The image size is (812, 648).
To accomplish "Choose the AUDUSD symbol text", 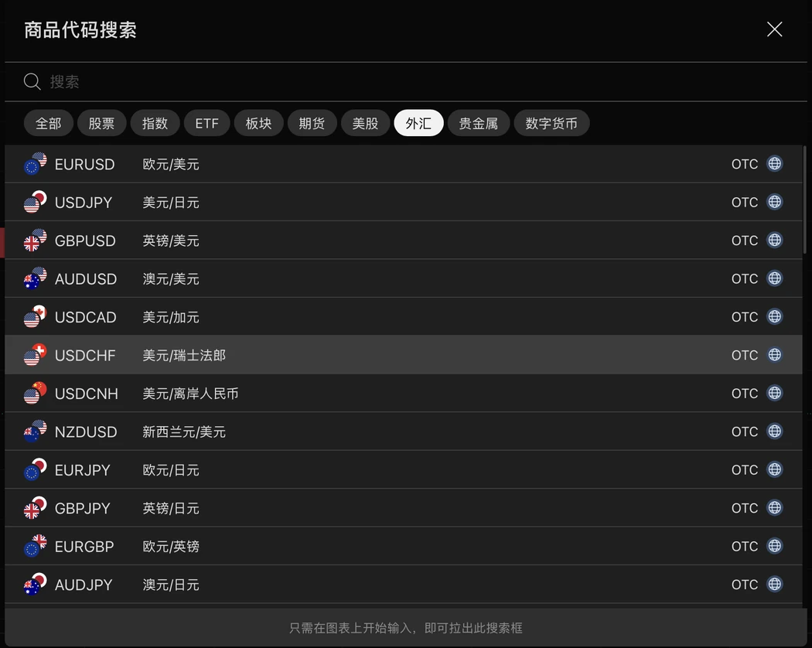I will click(85, 279).
